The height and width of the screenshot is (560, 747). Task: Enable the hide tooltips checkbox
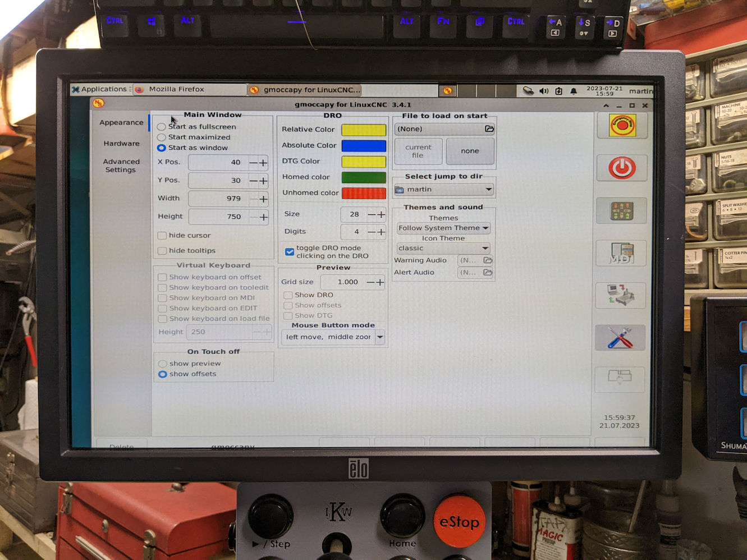coord(162,251)
